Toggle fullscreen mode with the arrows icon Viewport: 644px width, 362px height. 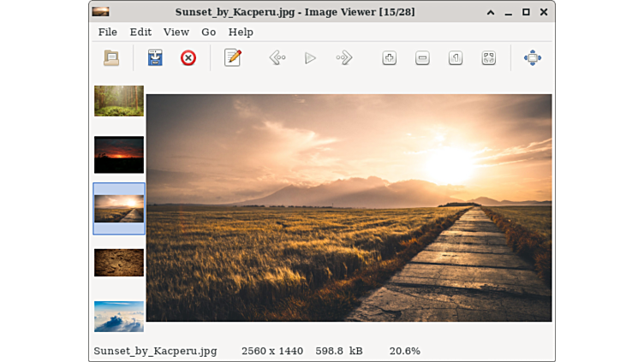[x=532, y=58]
